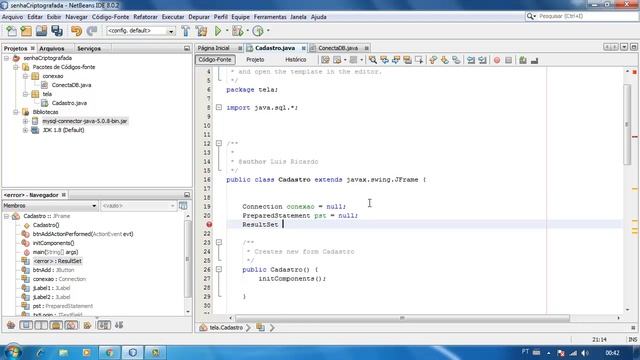Click the Shift Line Right icon

point(482,60)
